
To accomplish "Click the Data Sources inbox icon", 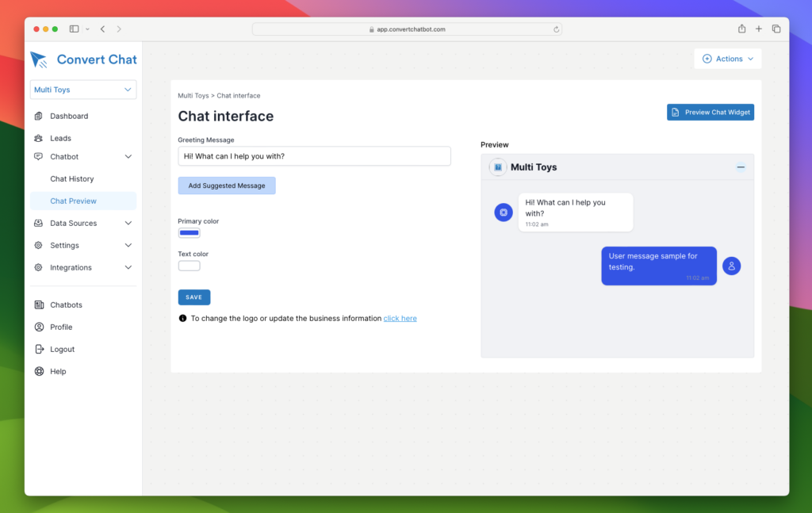I will (38, 223).
